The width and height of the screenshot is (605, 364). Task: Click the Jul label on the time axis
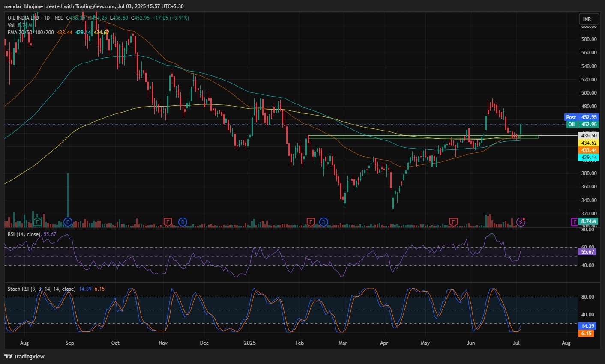pos(516,343)
